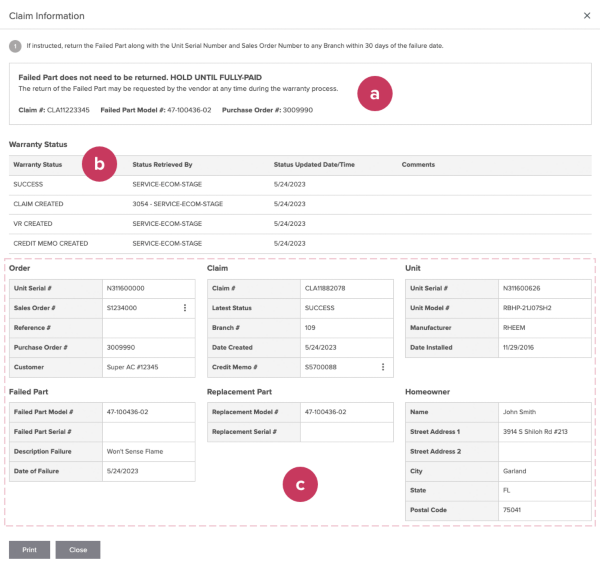This screenshot has height=568, width=600.
Task: Click the step 1 info circle icon
Action: point(15,46)
